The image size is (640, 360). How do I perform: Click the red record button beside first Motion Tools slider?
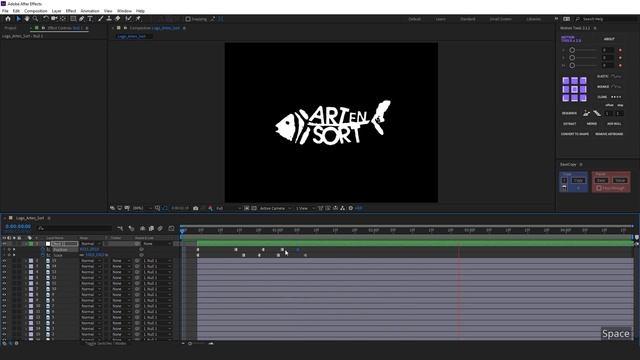tap(620, 50)
